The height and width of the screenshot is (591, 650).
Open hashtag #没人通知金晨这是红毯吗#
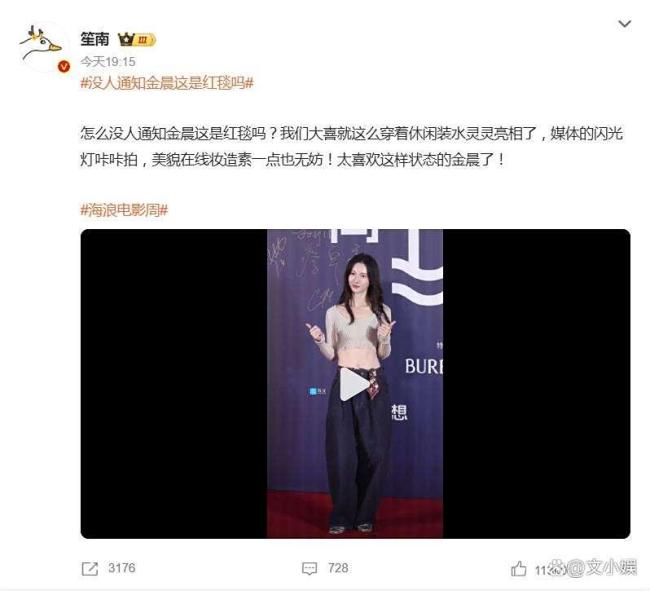[167, 83]
